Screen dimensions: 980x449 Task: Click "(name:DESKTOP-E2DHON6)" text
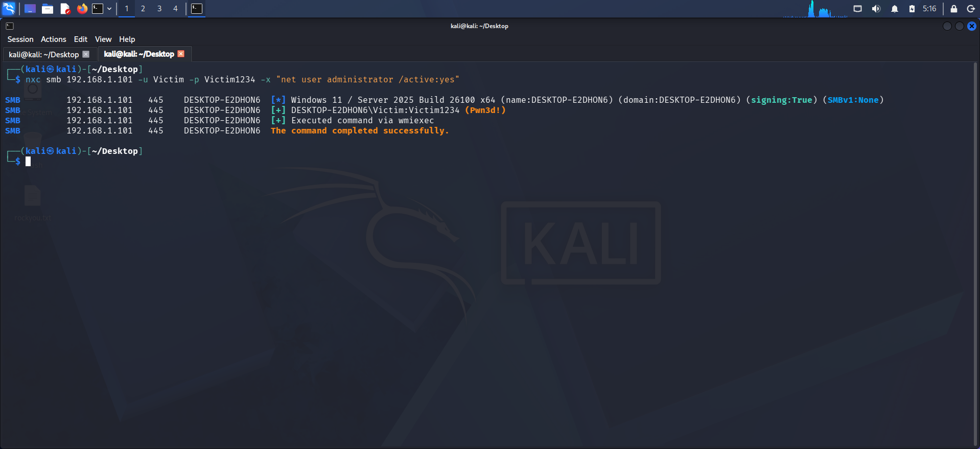[x=557, y=100]
